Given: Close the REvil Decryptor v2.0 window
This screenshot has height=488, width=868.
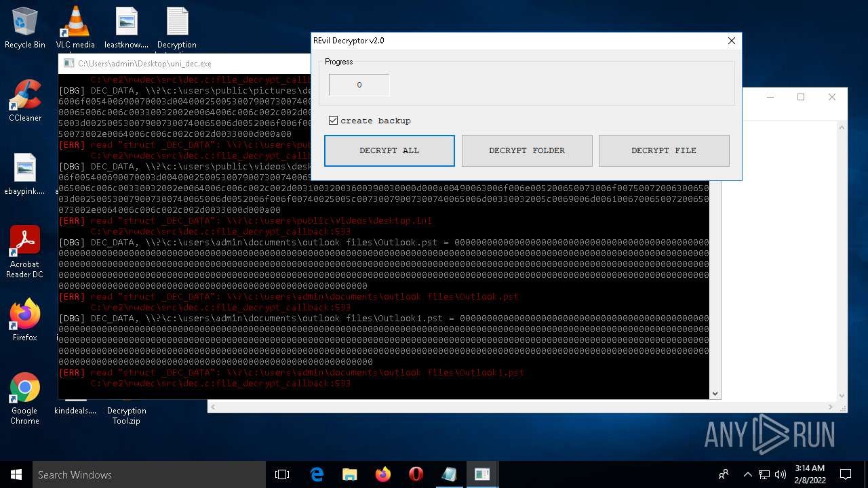Looking at the screenshot, I should (731, 41).
